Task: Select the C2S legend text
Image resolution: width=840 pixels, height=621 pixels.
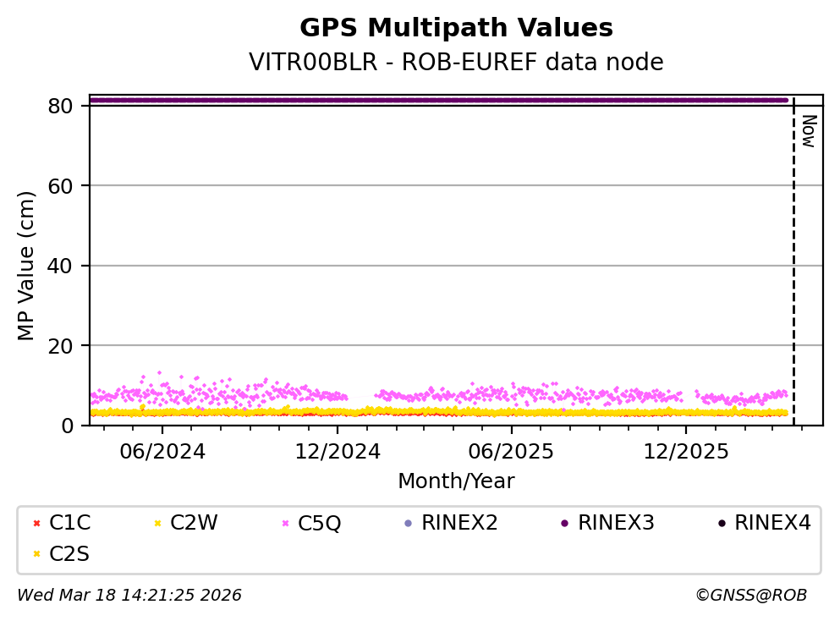Action: [x=69, y=554]
